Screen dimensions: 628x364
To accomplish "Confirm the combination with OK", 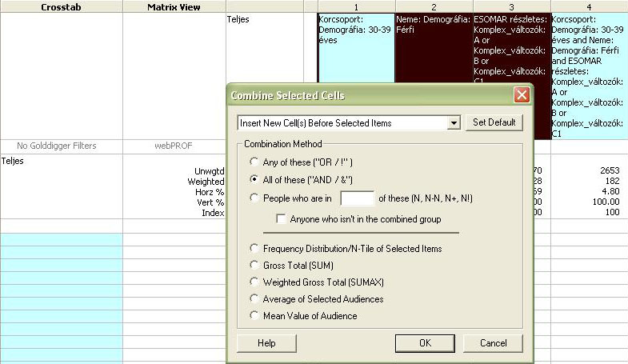I will 425,343.
